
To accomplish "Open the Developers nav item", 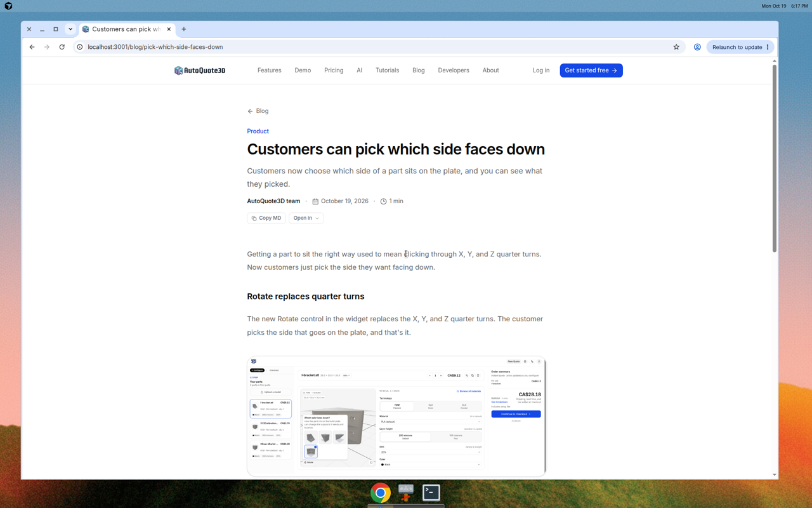I will point(454,70).
